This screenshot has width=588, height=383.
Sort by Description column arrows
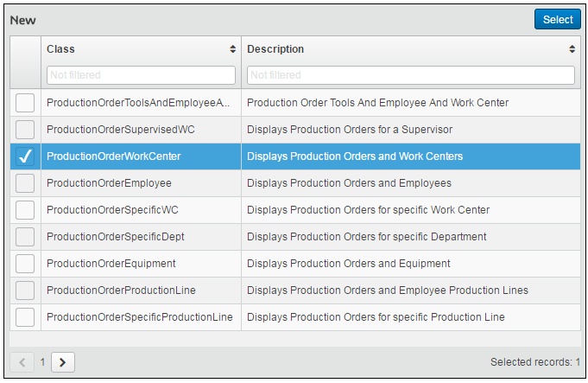click(572, 49)
